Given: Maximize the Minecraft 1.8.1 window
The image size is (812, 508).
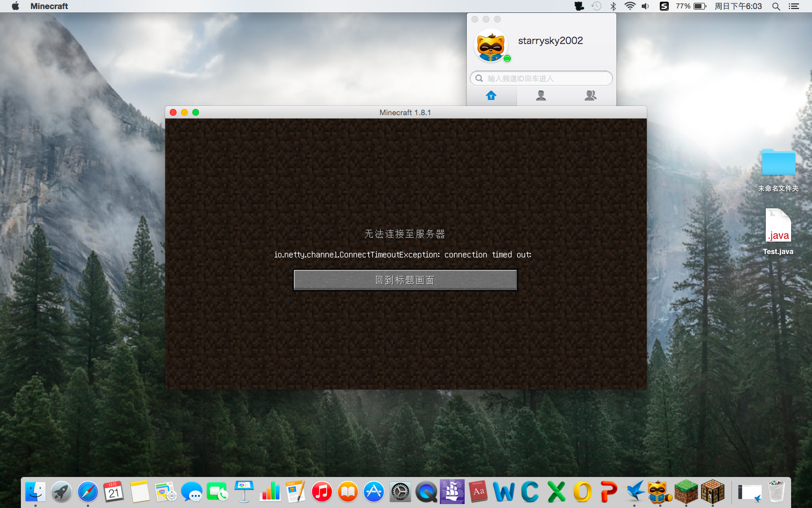Looking at the screenshot, I should 196,112.
